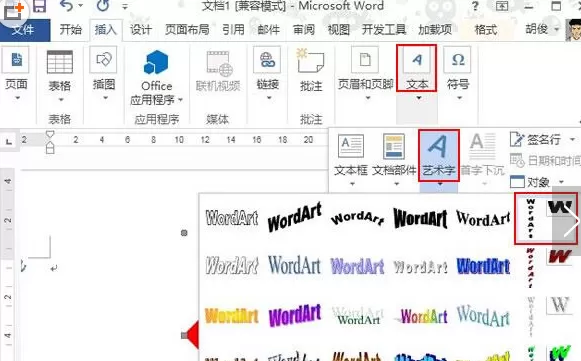Screen dimensions: 581x361
Task: Select the blue-gray serif WordArt style
Action: (x=295, y=265)
